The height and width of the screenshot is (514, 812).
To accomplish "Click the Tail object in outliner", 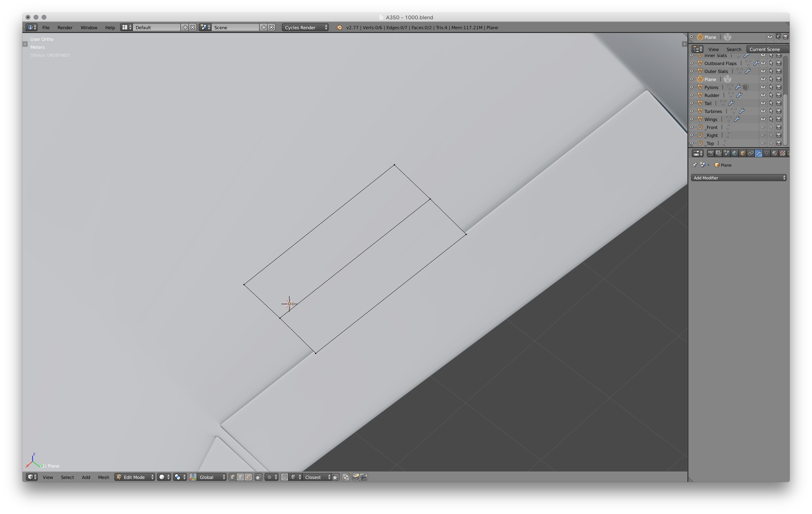I will tap(708, 103).
